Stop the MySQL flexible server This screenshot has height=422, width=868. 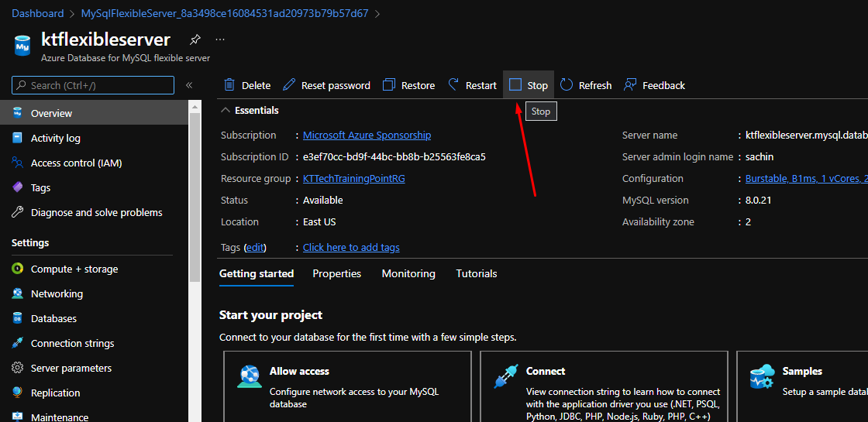[529, 85]
